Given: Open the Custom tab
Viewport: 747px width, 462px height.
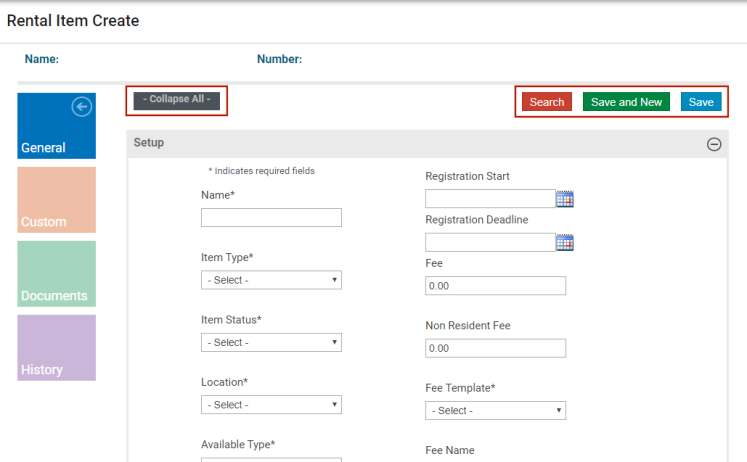Looking at the screenshot, I should [x=56, y=200].
